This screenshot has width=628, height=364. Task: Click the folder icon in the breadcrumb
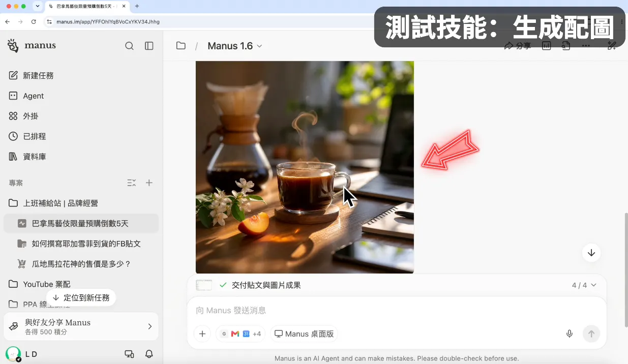point(181,46)
